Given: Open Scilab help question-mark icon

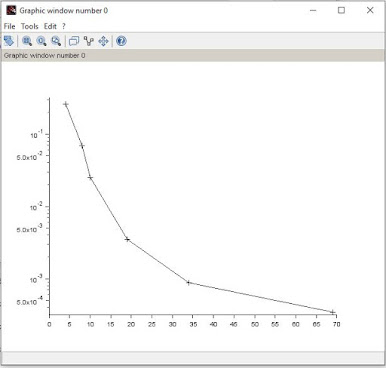Looking at the screenshot, I should [121, 41].
